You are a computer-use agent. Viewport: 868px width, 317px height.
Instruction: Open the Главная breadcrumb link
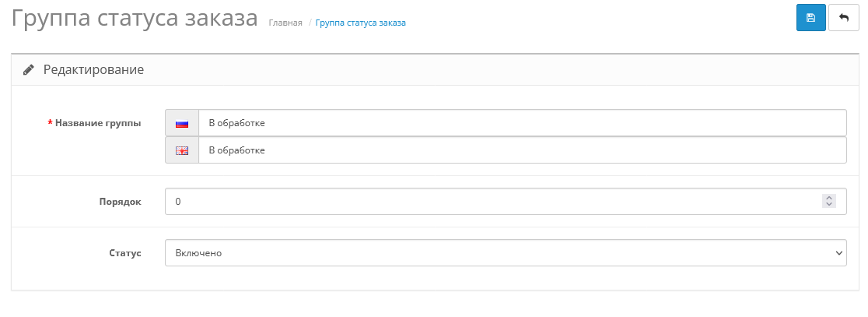[x=285, y=23]
